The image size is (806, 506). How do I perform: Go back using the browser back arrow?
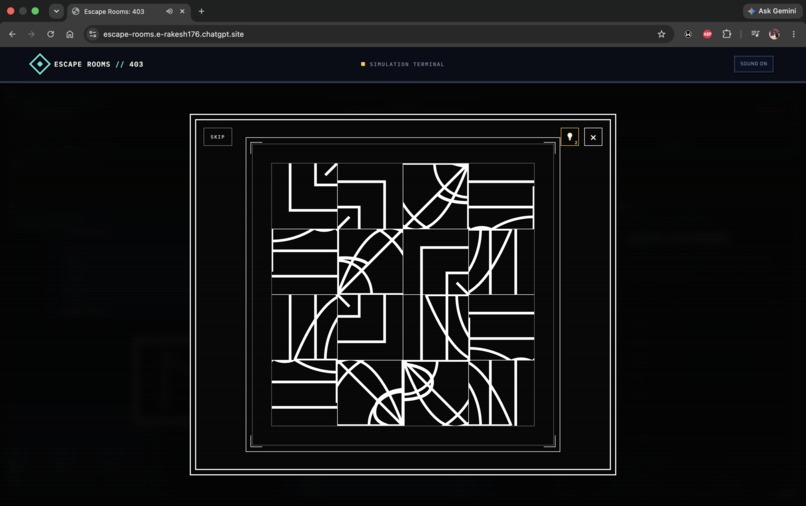pos(12,34)
